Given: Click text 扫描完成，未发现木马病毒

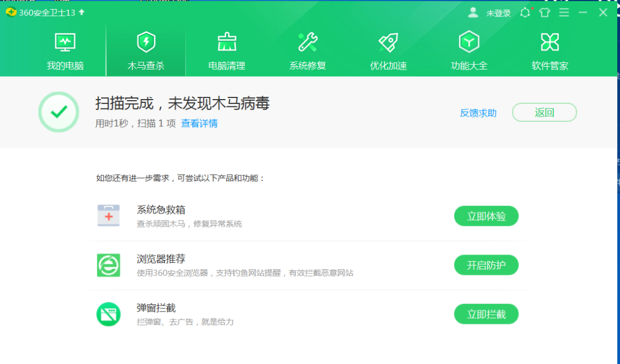Looking at the screenshot, I should coord(182,103).
